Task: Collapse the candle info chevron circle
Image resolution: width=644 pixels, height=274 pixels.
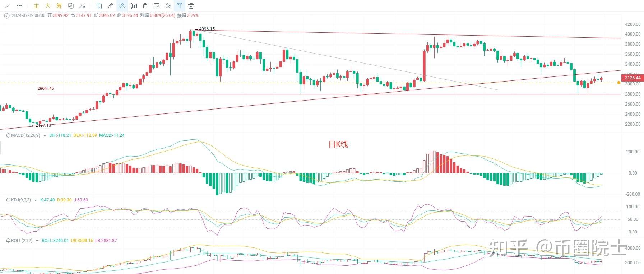Action: [x=6, y=15]
